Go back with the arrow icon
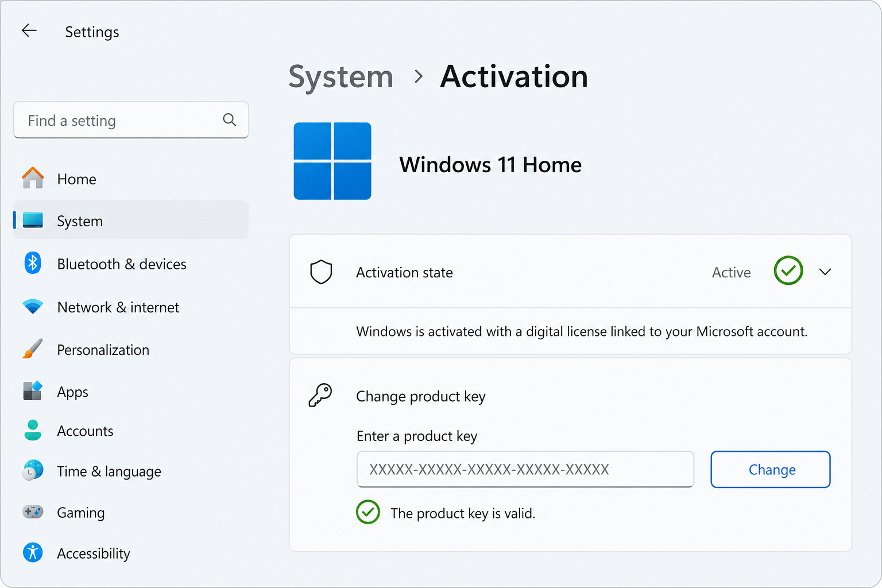 coord(29,31)
